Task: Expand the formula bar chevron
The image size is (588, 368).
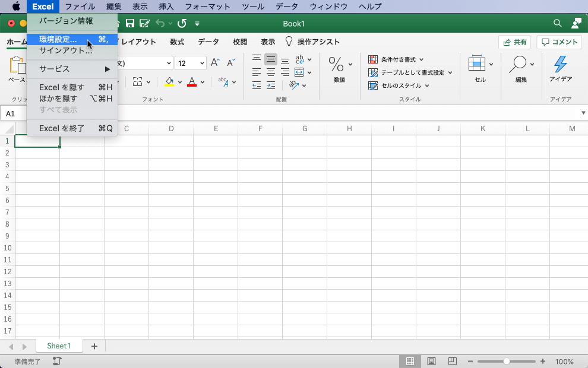Action: [583, 113]
